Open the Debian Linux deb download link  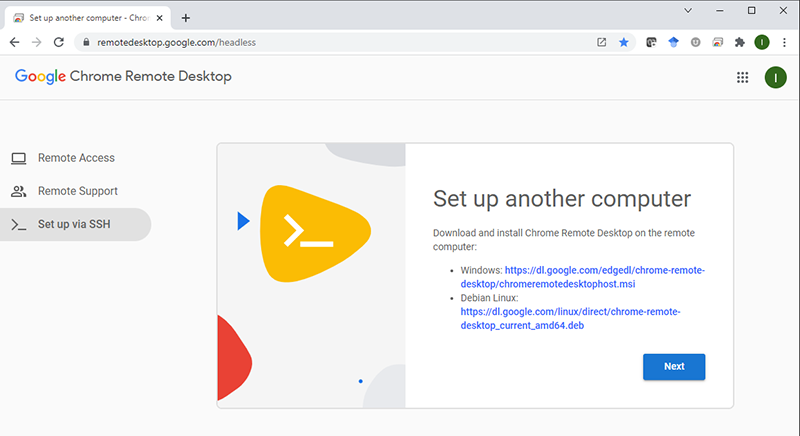570,318
